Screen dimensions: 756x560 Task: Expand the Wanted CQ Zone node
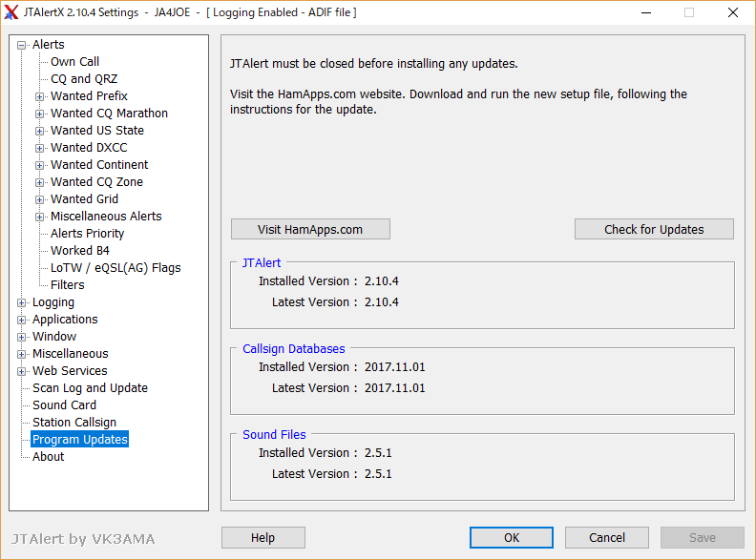39,182
